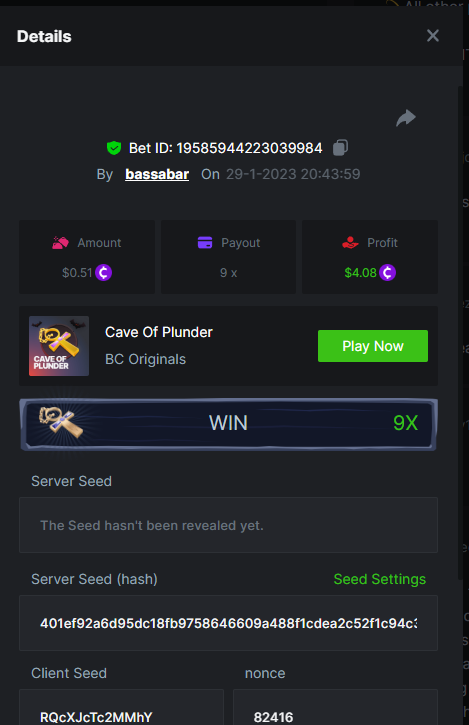Click the Client Seed field

tap(121, 707)
